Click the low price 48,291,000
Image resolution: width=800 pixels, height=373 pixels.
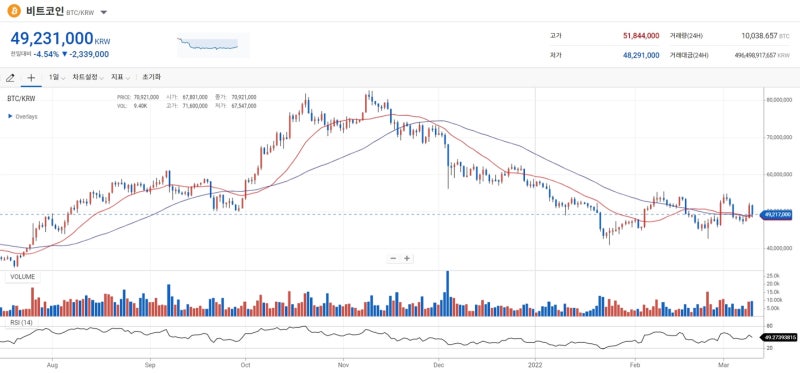(x=641, y=55)
